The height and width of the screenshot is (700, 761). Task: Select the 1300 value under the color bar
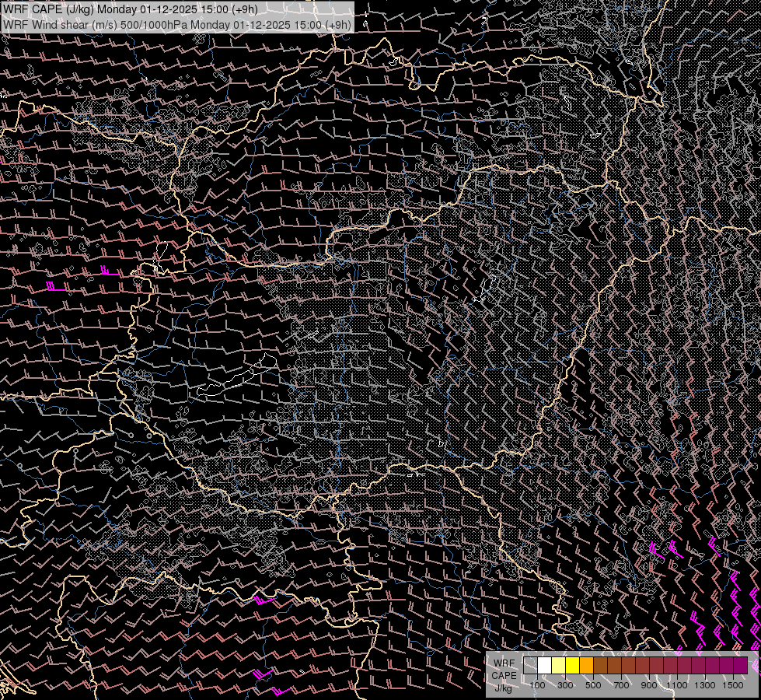pos(705,685)
